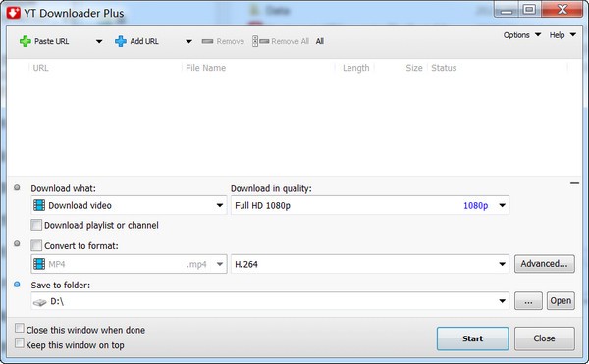Click the blue Add URL plus icon
This screenshot has height=364, width=589.
[x=121, y=41]
